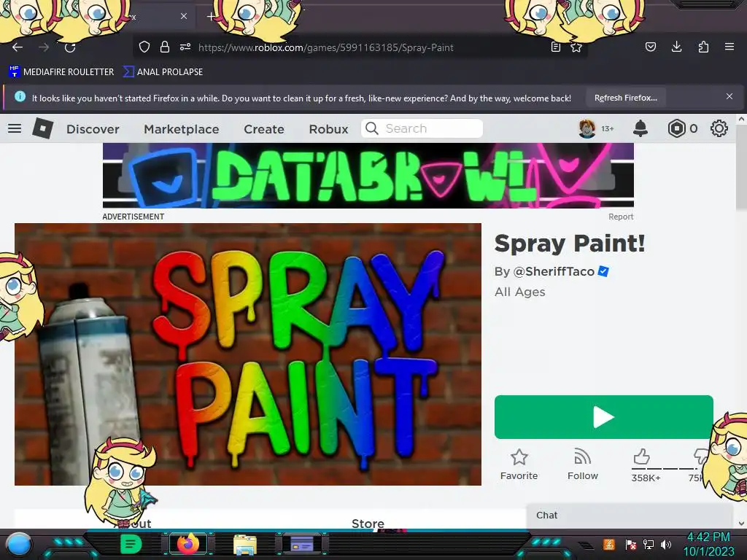747x560 pixels.
Task: Click the Spray Paint! game title
Action: tap(570, 244)
